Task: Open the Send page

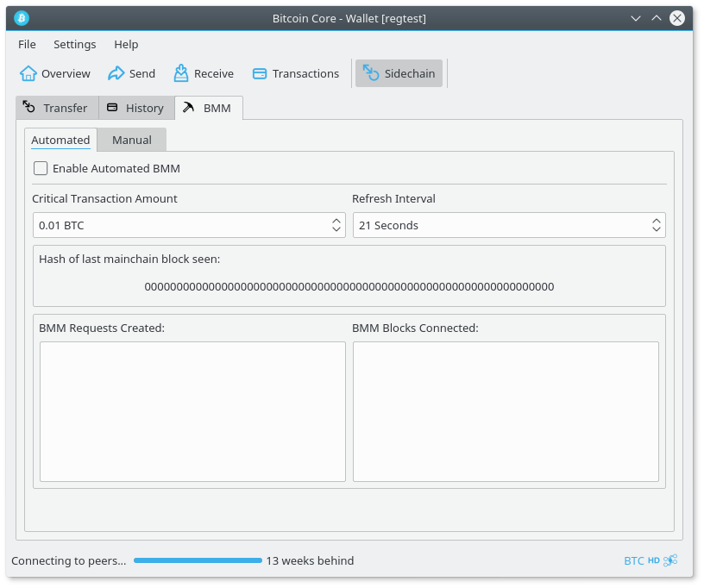Action: click(131, 73)
